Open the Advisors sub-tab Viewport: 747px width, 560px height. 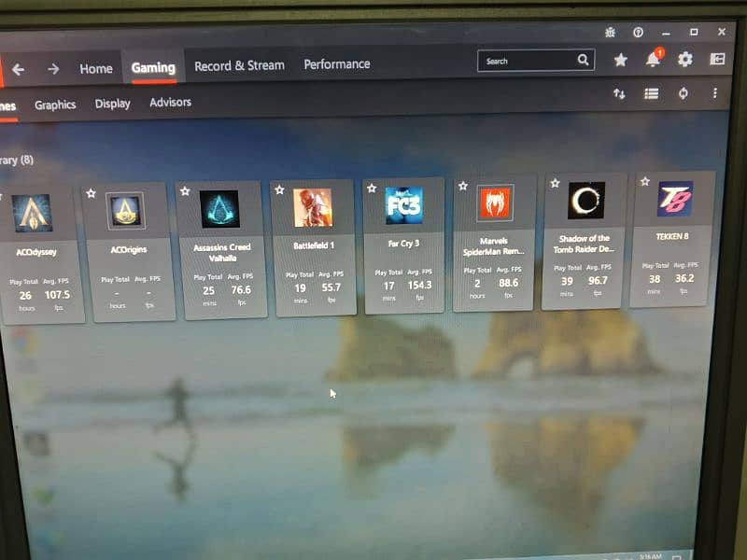pyautogui.click(x=170, y=103)
